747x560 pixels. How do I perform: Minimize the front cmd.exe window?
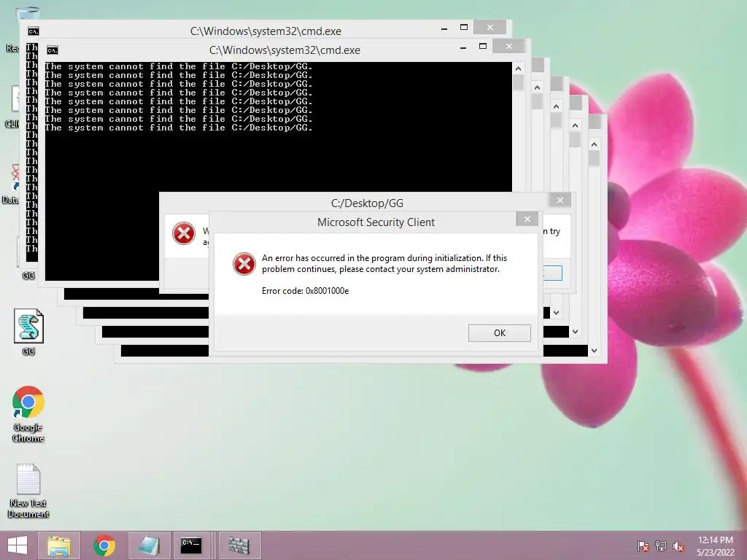point(463,47)
